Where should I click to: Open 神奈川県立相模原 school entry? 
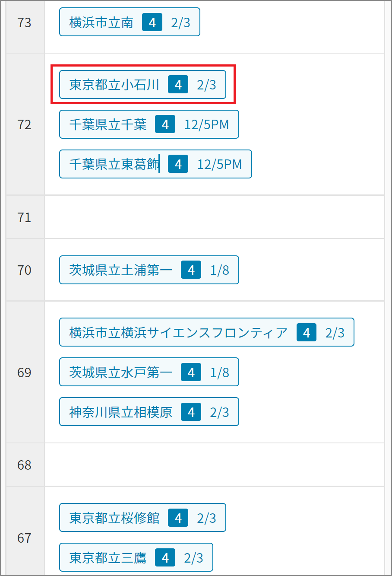point(149,412)
